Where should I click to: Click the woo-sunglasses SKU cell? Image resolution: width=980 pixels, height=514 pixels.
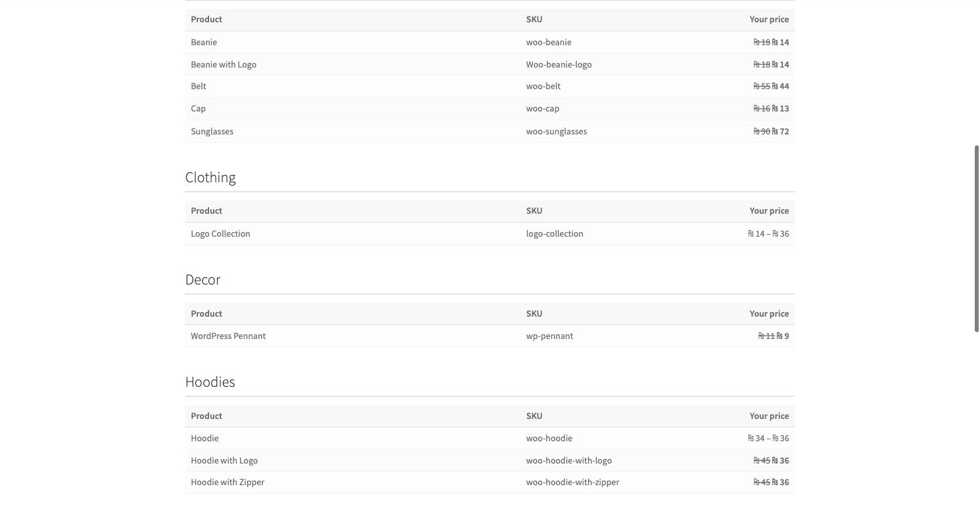coord(557,131)
